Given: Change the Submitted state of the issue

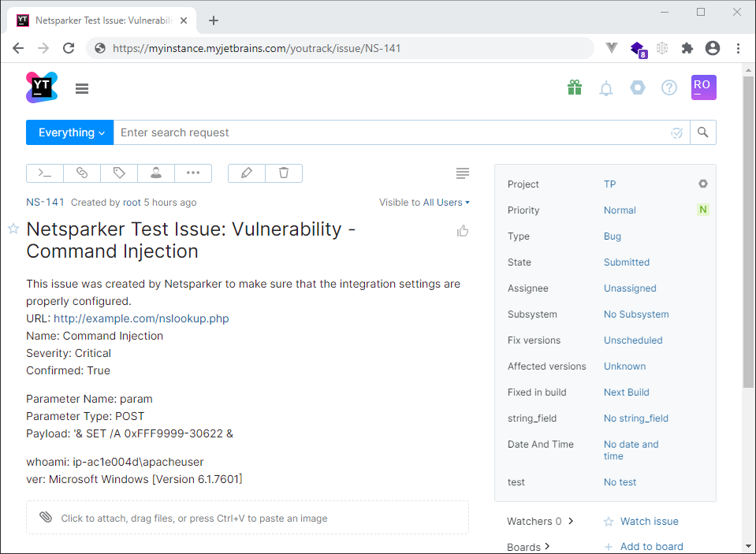Looking at the screenshot, I should click(x=626, y=262).
